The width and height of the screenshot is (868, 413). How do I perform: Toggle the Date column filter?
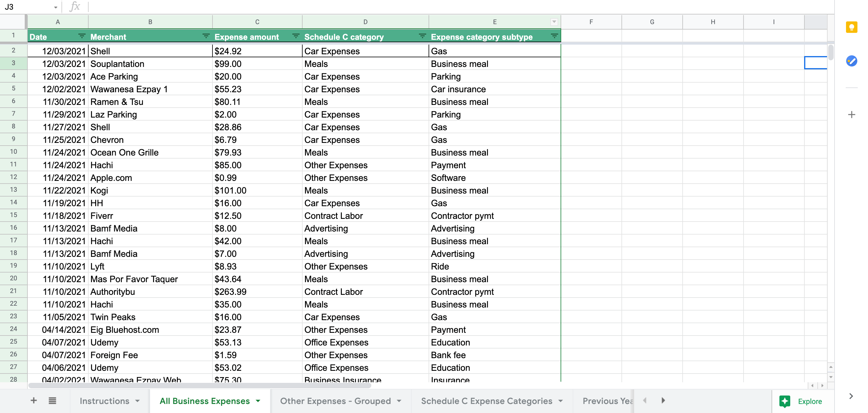[x=82, y=36]
